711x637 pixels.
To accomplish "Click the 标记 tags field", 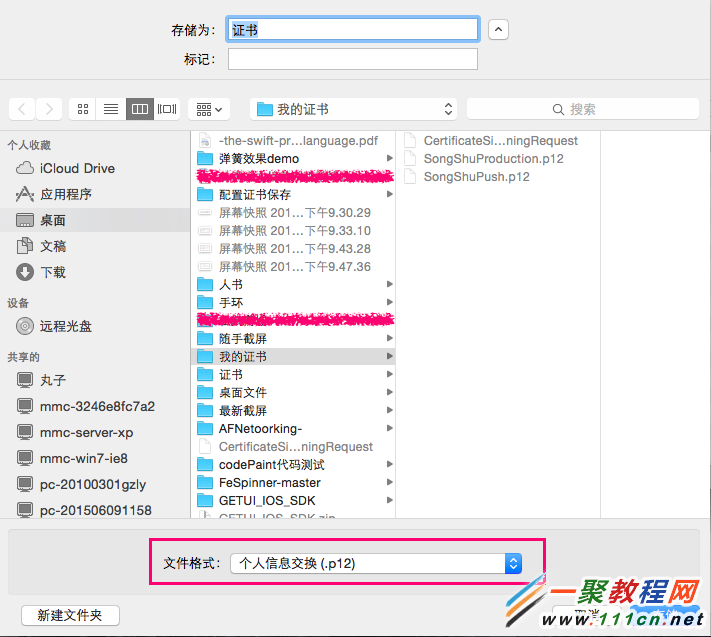I will click(353, 59).
